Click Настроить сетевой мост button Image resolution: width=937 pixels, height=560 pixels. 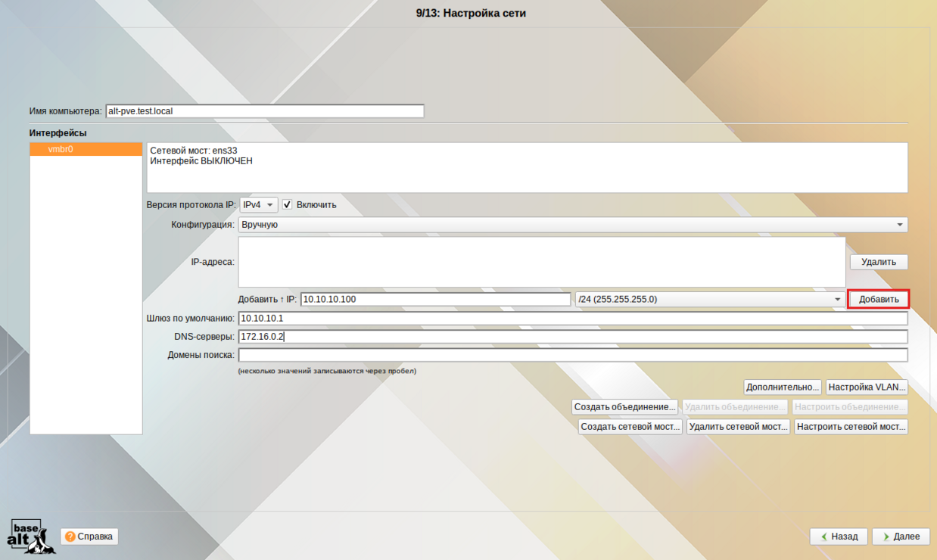coord(851,427)
